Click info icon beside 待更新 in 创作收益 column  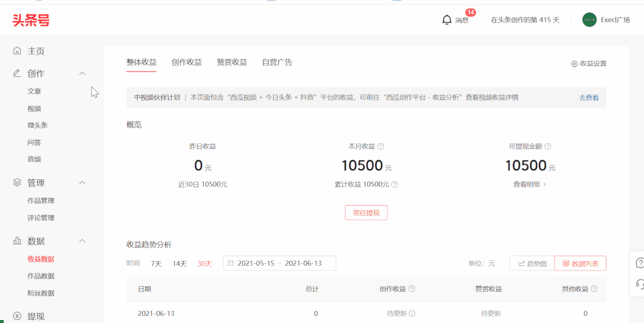412,313
